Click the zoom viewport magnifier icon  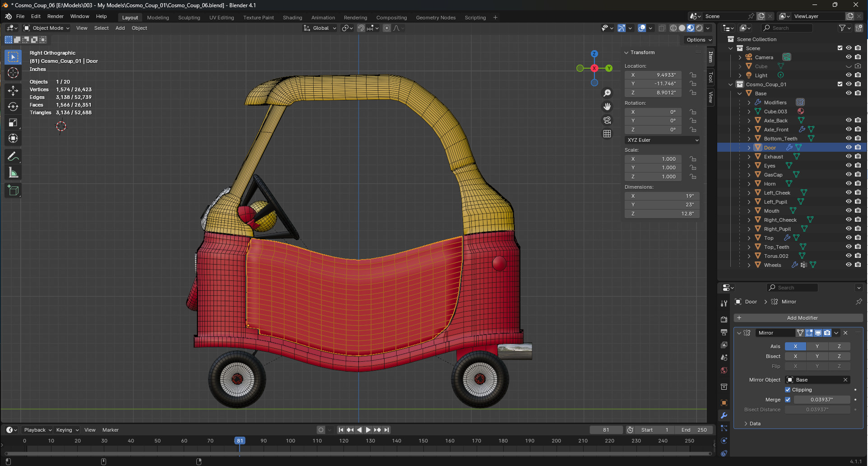pos(607,93)
